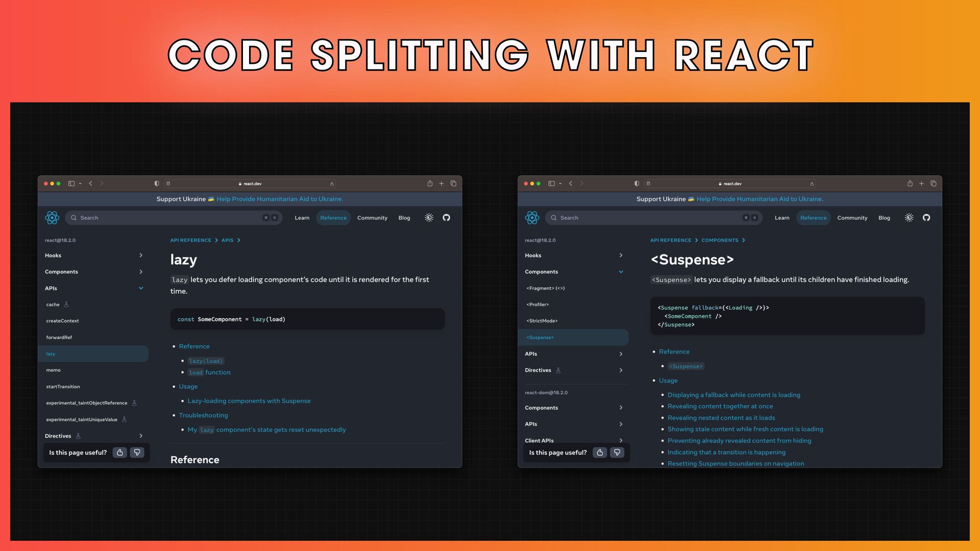This screenshot has width=980, height=551.
Task: Open 'Lazy-loading components with Suspense' link
Action: [249, 401]
